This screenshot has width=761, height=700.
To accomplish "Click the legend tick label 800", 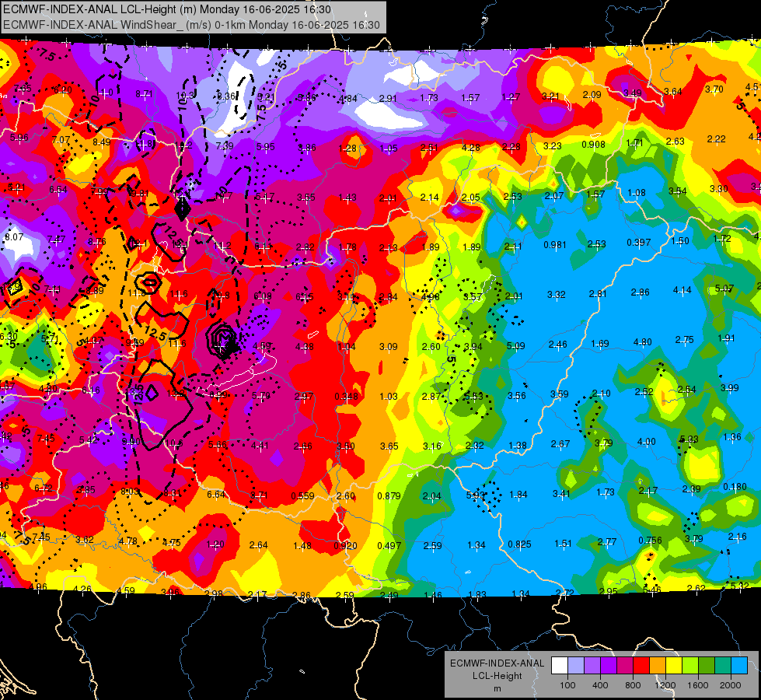I will [x=633, y=685].
